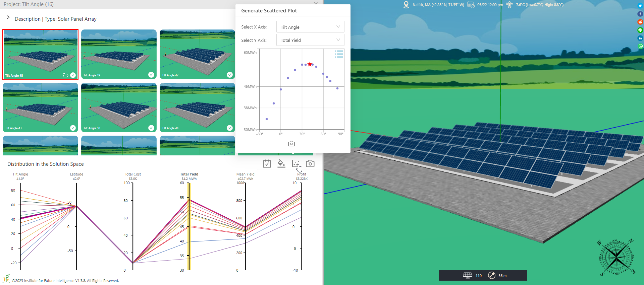Click the LinkedIn share icon

(x=640, y=38)
